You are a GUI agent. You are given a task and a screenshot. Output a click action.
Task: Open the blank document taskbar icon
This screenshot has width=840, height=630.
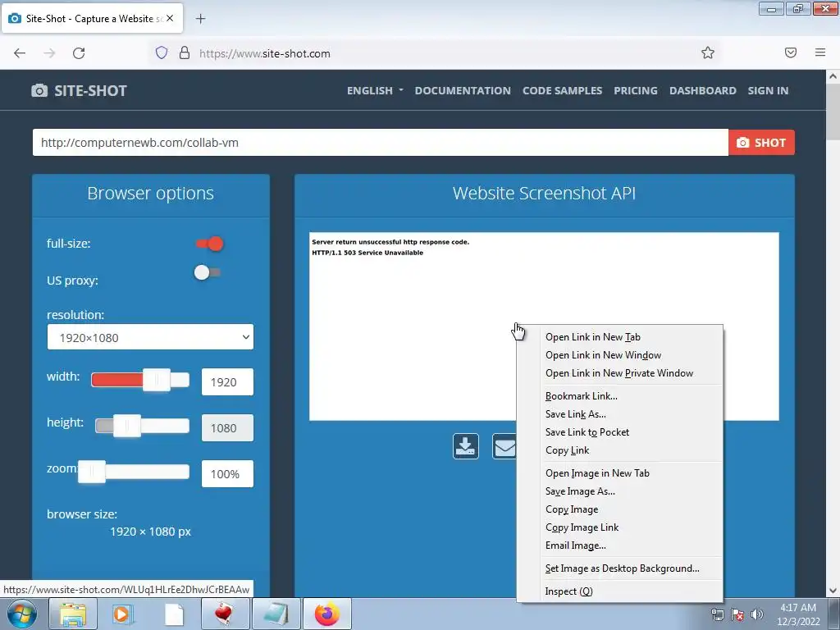174,614
